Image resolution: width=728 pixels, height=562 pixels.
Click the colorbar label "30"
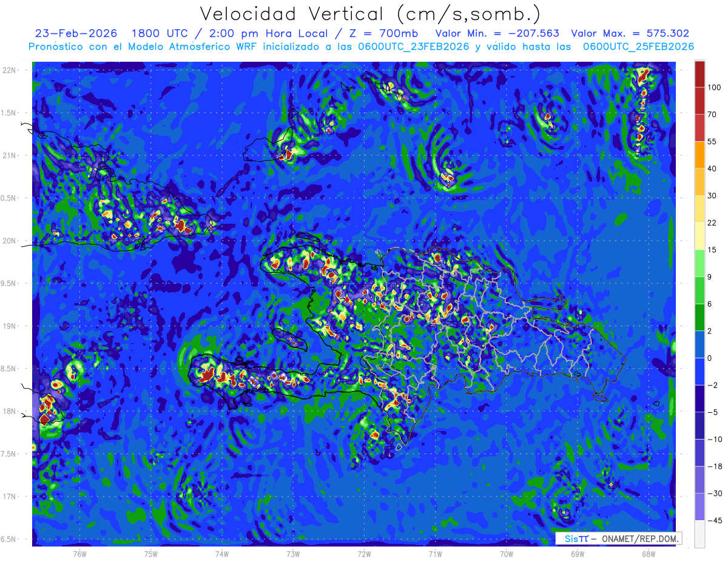[x=712, y=195]
